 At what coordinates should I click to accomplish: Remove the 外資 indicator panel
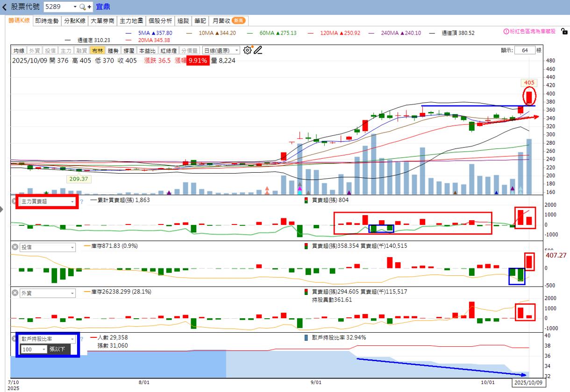pos(15,293)
